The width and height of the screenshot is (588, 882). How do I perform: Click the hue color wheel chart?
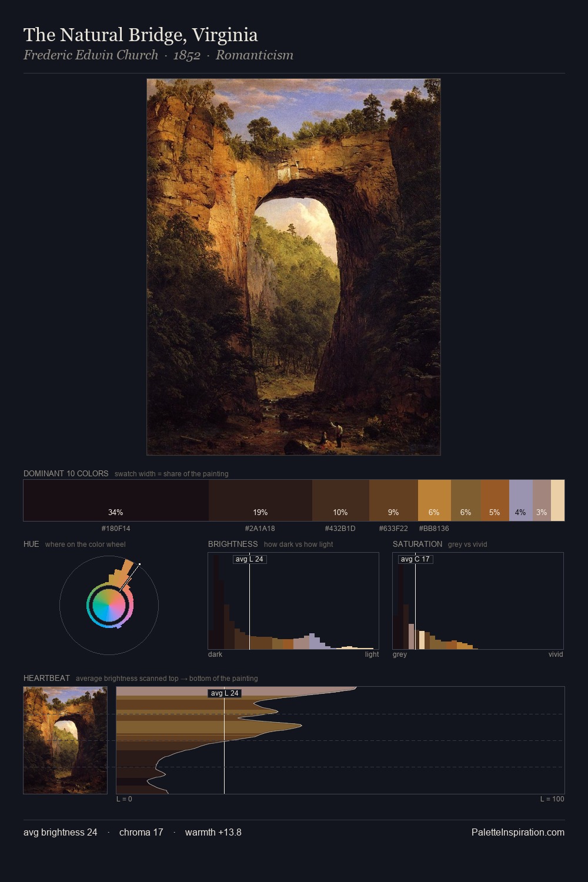tap(109, 605)
